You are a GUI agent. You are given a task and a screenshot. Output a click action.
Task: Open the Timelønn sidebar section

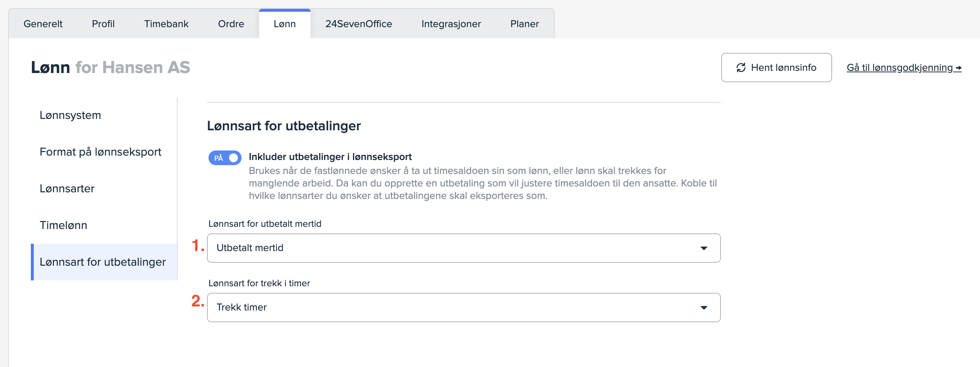point(63,225)
